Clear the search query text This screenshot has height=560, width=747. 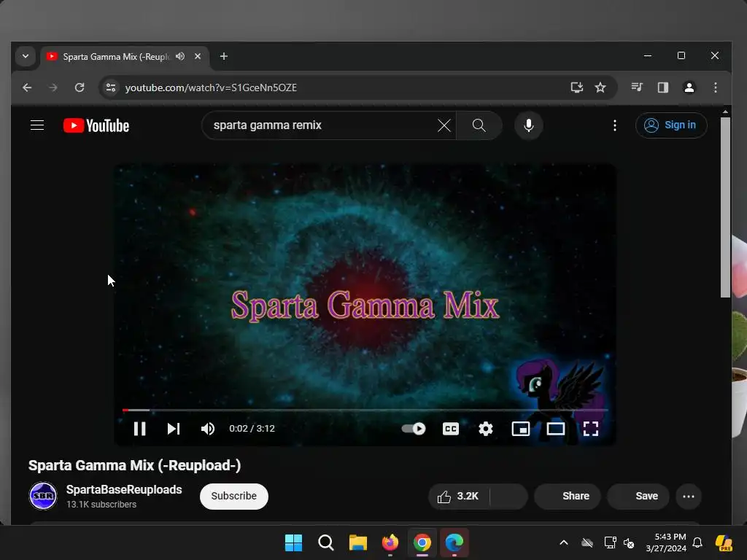coord(444,125)
